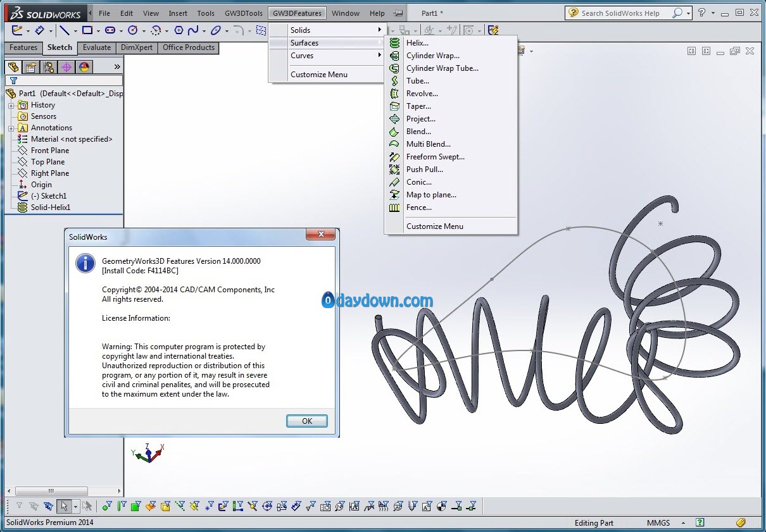Open the Help search options dropdown arrow

tap(688, 13)
